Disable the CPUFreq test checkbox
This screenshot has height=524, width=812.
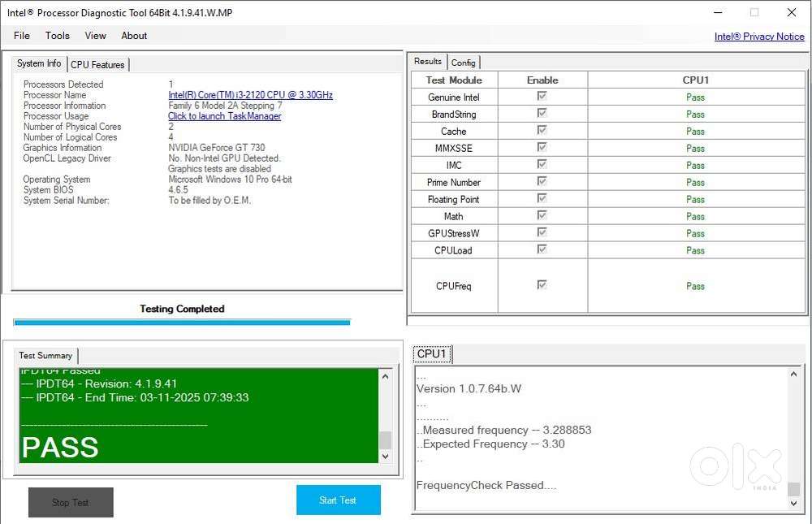coord(542,286)
